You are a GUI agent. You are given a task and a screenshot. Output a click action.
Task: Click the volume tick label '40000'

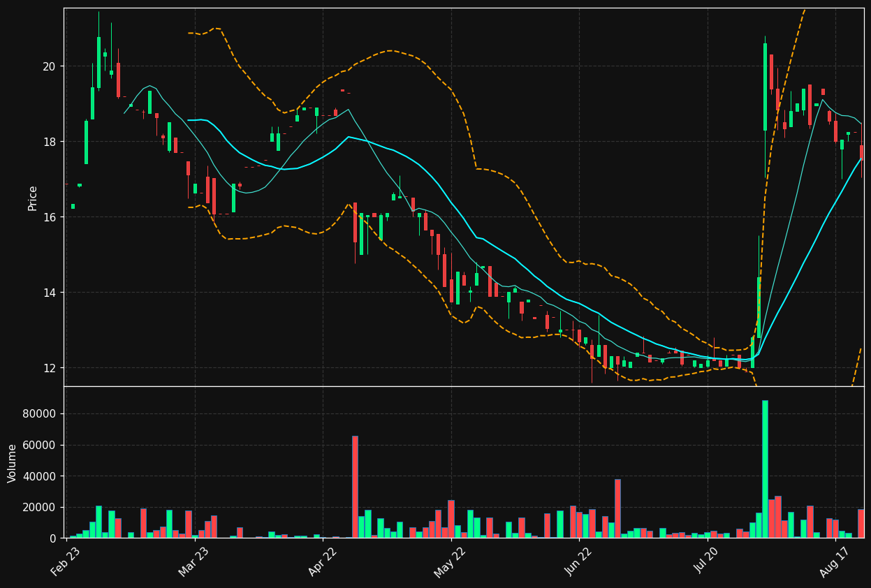41,476
